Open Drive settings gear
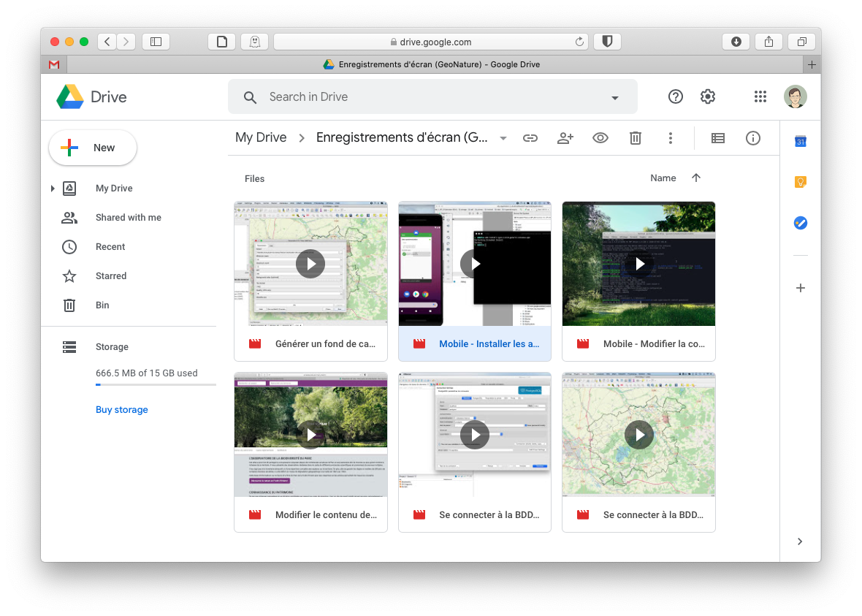Image resolution: width=862 pixels, height=616 pixels. pyautogui.click(x=708, y=96)
